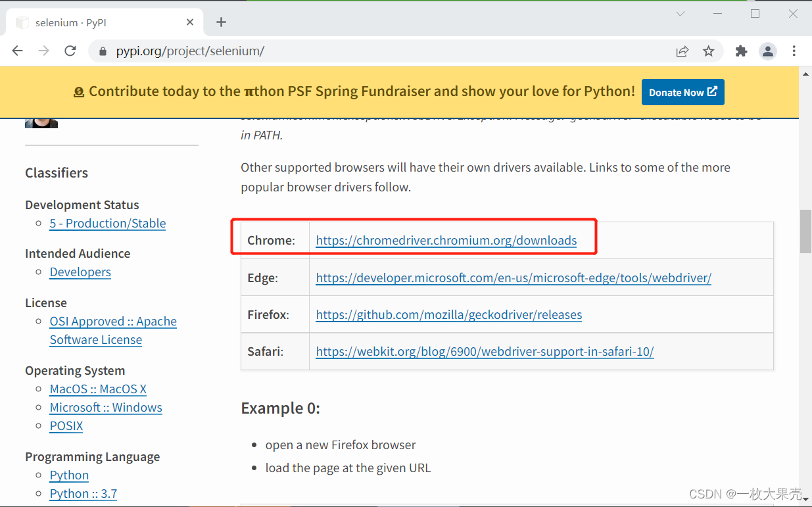The image size is (812, 507).
Task: Open the chromedriver downloads link
Action: (446, 241)
